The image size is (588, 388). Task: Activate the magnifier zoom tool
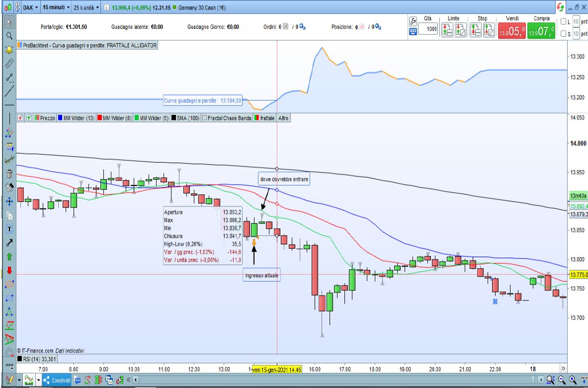pyautogui.click(x=9, y=36)
